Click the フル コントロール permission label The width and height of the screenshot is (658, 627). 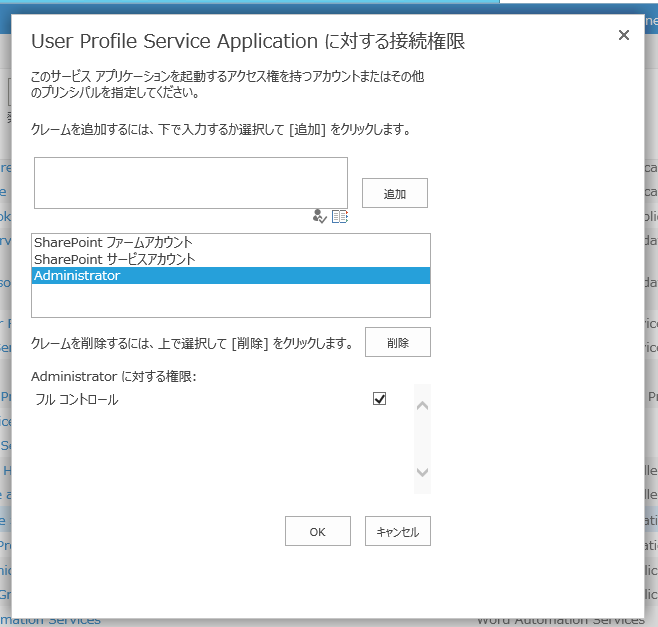(x=77, y=400)
